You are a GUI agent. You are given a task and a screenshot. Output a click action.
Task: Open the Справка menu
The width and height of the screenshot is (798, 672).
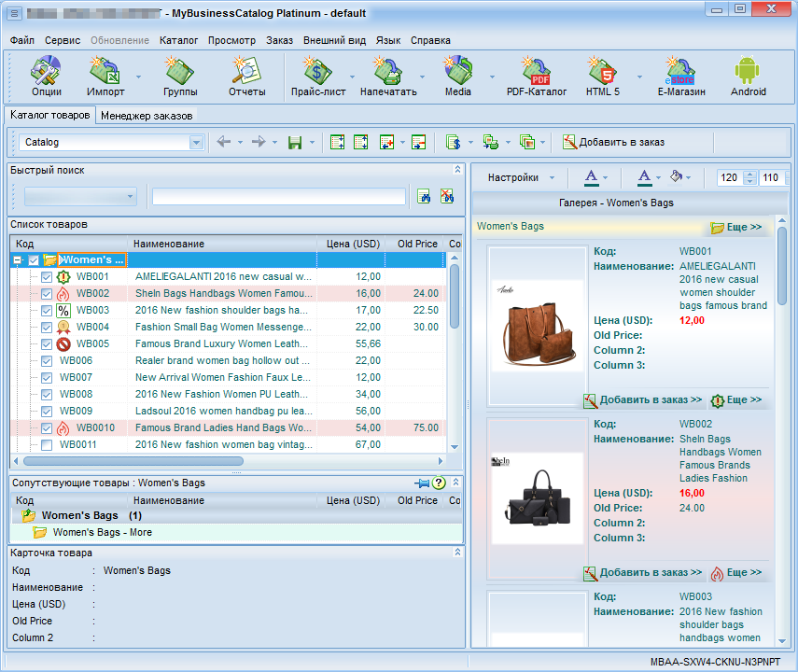pyautogui.click(x=430, y=40)
